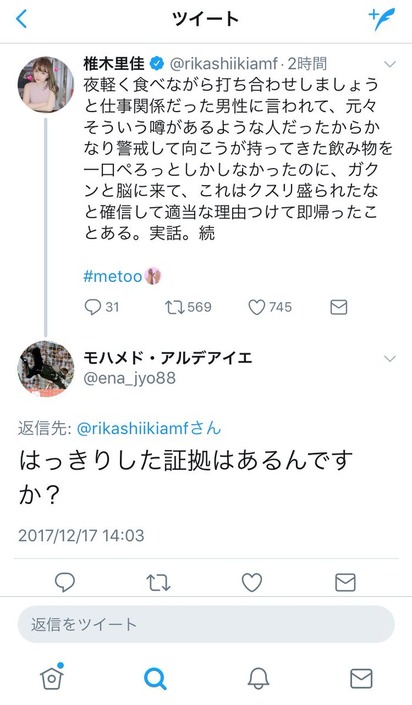Open Notifications bell tab
Image resolution: width=412 pixels, height=705 pixels.
click(259, 678)
